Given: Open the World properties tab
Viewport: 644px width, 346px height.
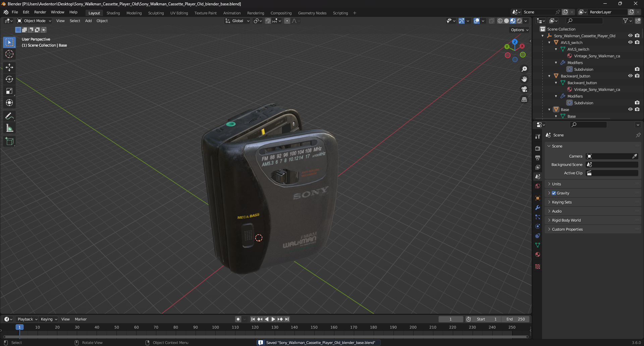Looking at the screenshot, I should (538, 186).
